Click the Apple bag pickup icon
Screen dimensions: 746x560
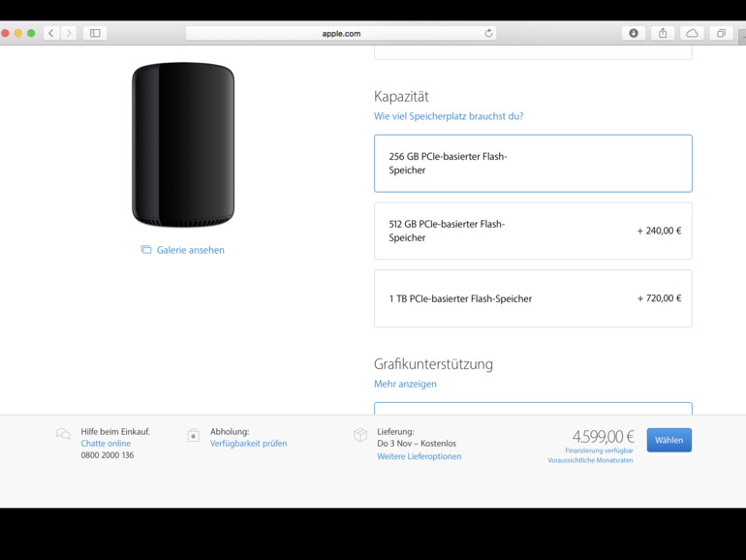193,435
